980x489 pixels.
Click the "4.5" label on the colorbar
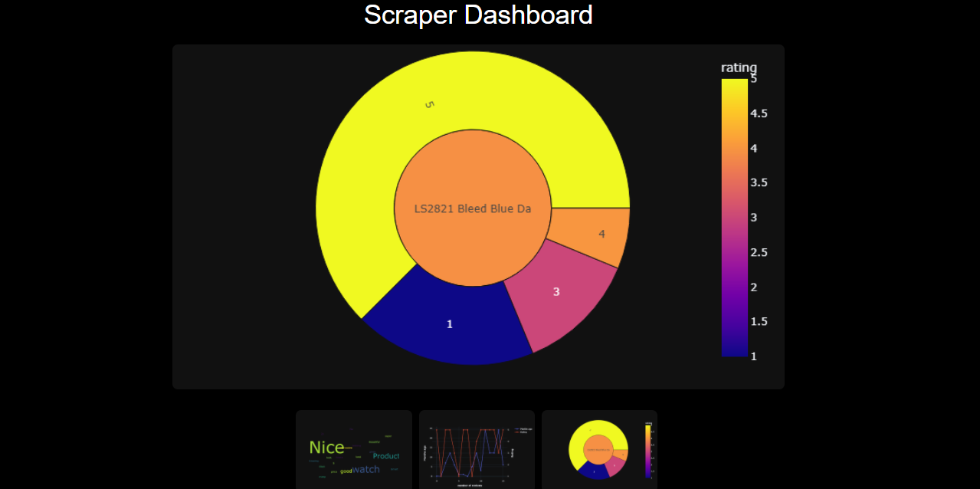(758, 113)
